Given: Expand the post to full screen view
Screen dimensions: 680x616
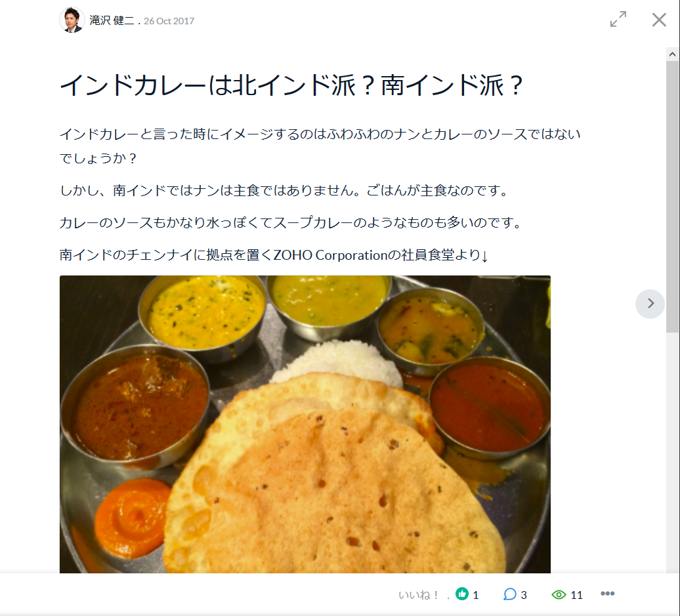Looking at the screenshot, I should coord(618,19).
